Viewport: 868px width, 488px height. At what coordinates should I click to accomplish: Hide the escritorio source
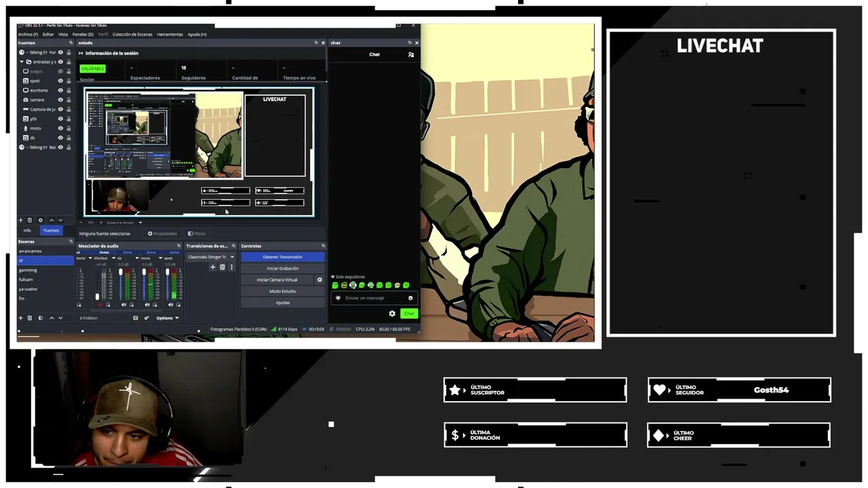pos(60,90)
